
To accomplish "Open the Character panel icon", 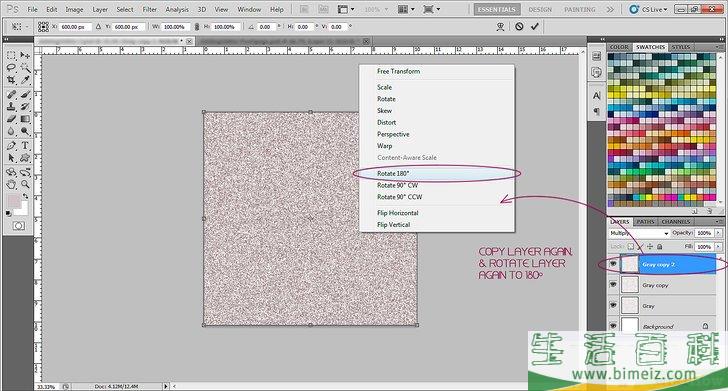I will click(597, 96).
